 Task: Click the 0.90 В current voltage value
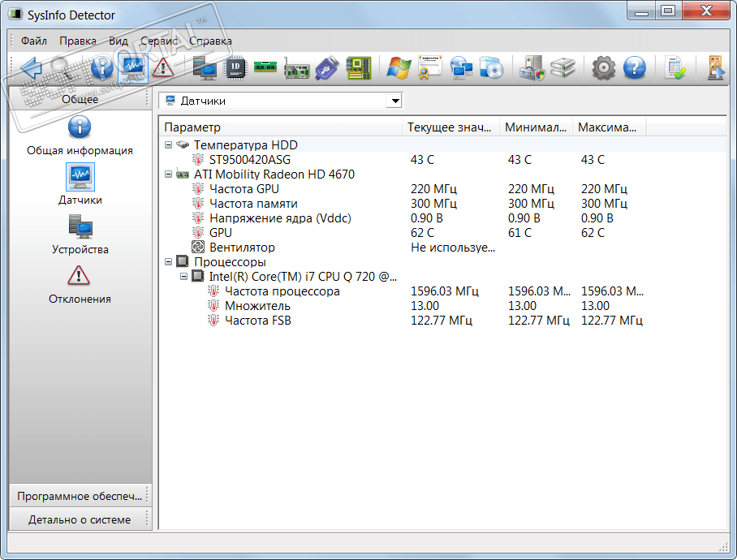(427, 218)
